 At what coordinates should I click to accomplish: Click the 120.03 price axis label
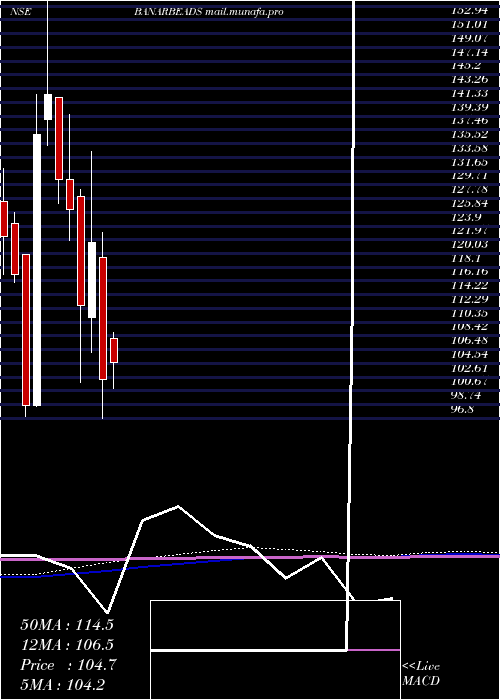coord(468,244)
